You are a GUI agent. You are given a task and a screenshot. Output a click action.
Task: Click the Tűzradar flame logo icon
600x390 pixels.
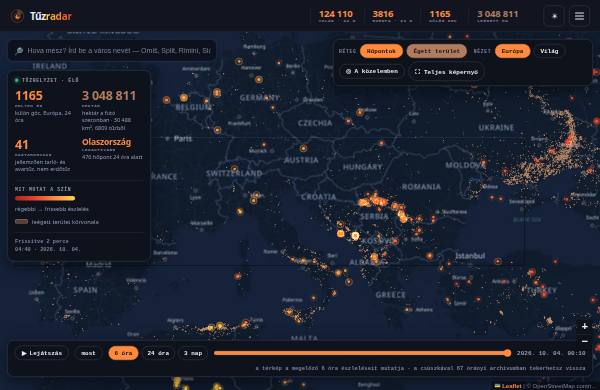point(17,16)
